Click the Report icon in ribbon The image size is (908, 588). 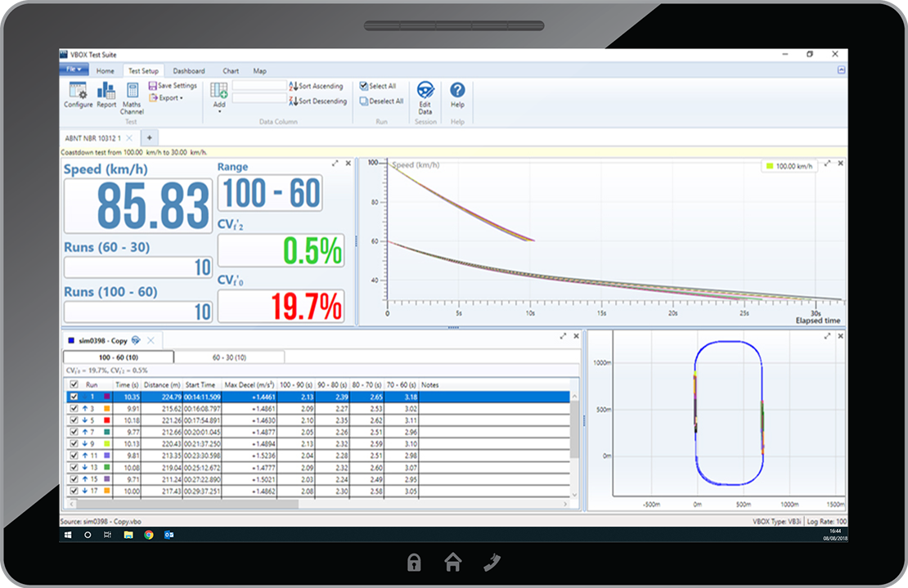coord(106,92)
